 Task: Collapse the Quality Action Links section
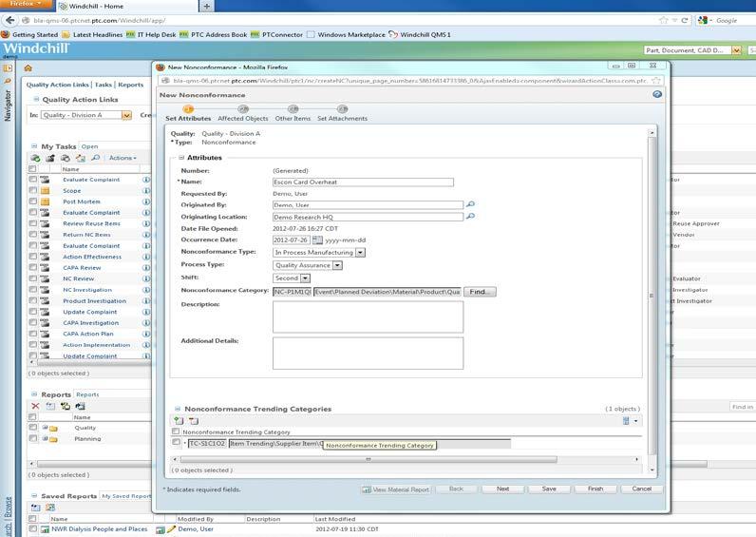coord(36,99)
